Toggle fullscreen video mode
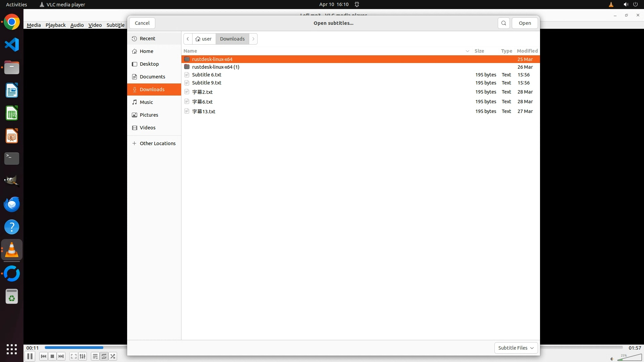 tap(73, 356)
